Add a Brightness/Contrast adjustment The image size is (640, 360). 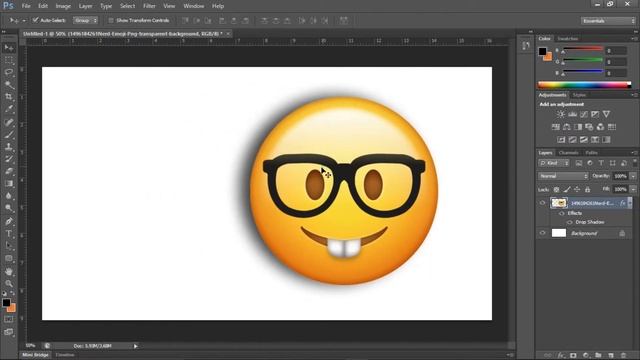coord(561,114)
